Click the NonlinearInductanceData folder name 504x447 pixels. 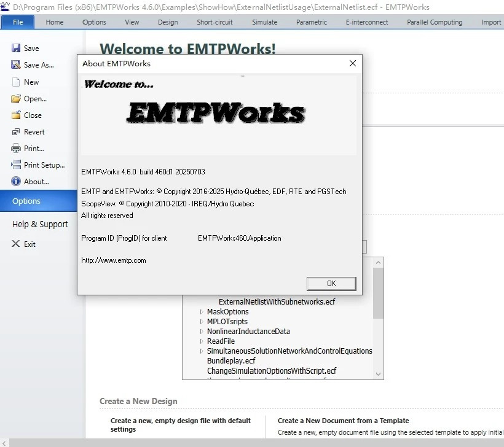(x=248, y=331)
